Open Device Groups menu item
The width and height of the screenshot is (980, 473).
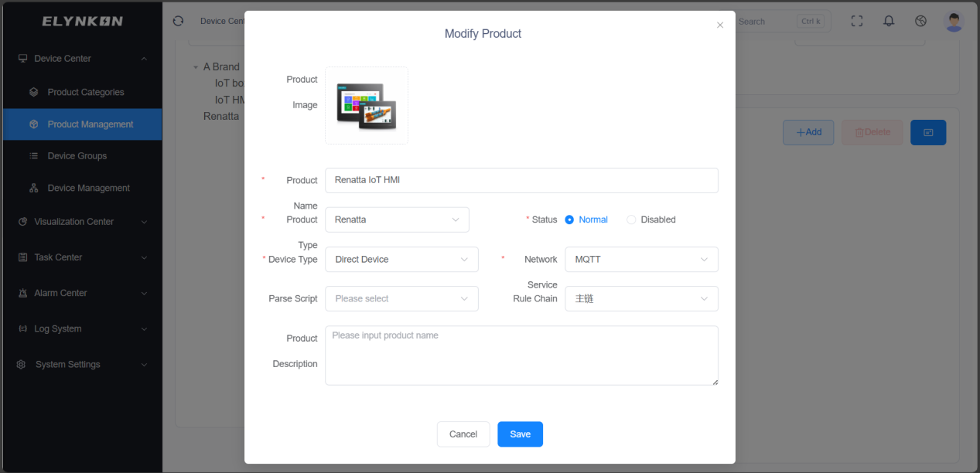point(83,156)
